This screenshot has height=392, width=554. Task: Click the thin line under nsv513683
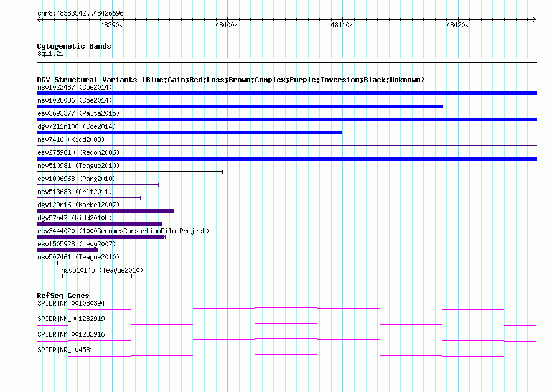click(x=89, y=198)
